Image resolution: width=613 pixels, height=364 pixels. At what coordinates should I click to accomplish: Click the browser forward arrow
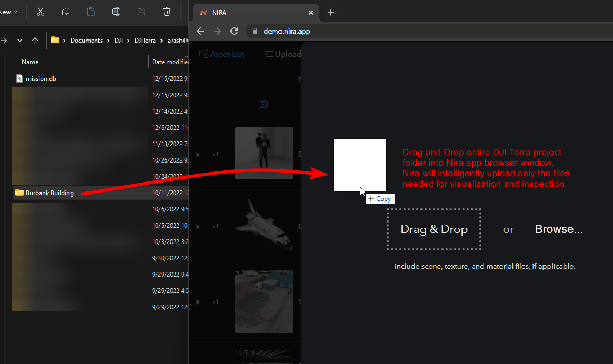tap(217, 31)
